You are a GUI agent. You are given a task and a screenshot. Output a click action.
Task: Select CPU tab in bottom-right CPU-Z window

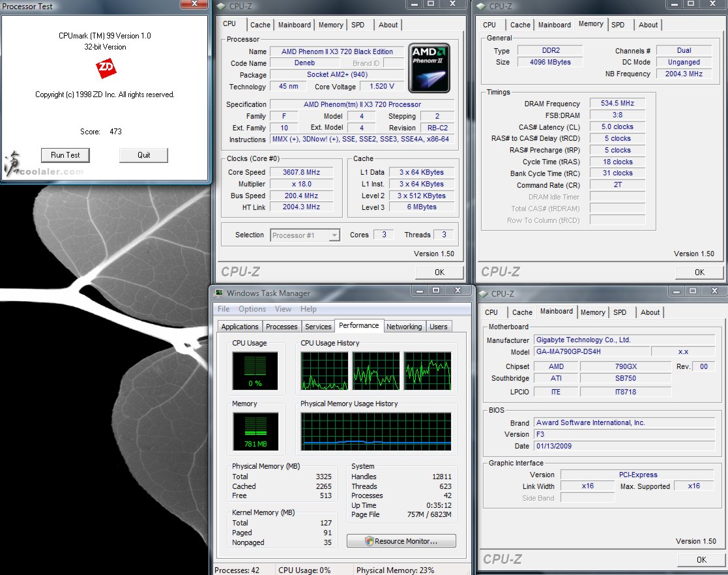tap(491, 312)
